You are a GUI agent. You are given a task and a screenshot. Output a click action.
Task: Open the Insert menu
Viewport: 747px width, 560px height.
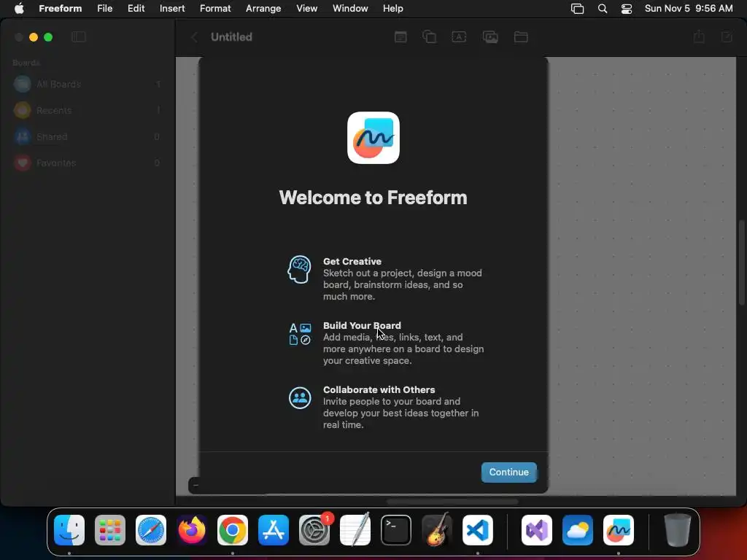tap(172, 8)
